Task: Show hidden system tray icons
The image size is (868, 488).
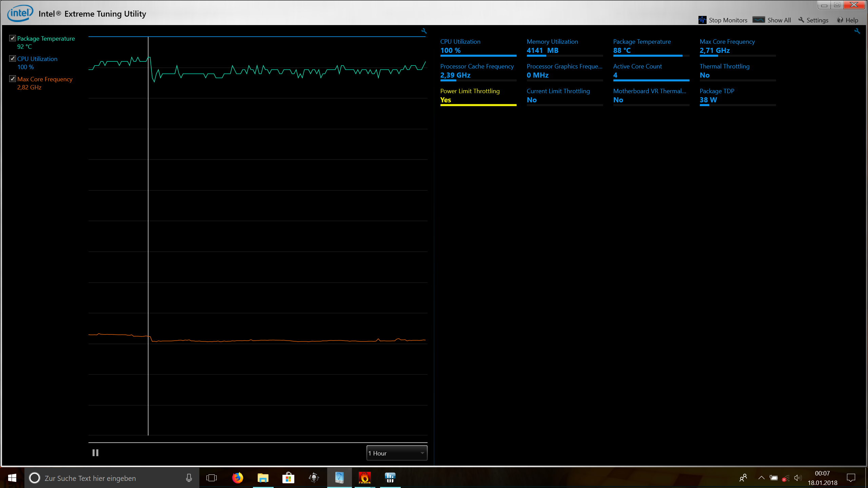Action: click(761, 478)
